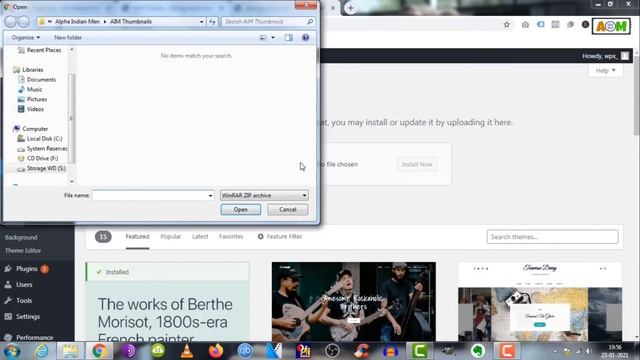The width and height of the screenshot is (640, 360).
Task: Click the Forward arrow in the Open dialog
Action: (24, 22)
